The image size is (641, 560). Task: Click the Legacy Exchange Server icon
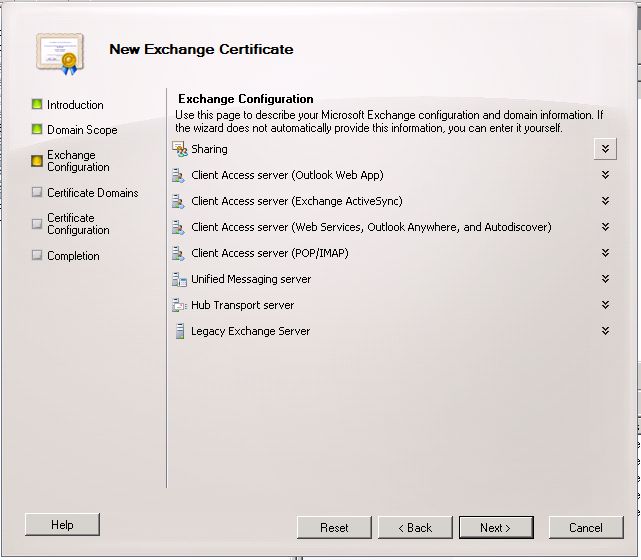point(179,331)
